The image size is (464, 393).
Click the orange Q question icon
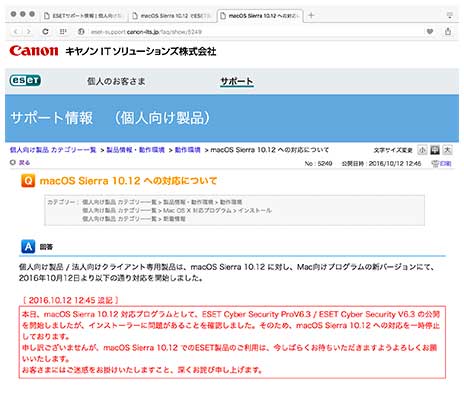[x=28, y=181]
